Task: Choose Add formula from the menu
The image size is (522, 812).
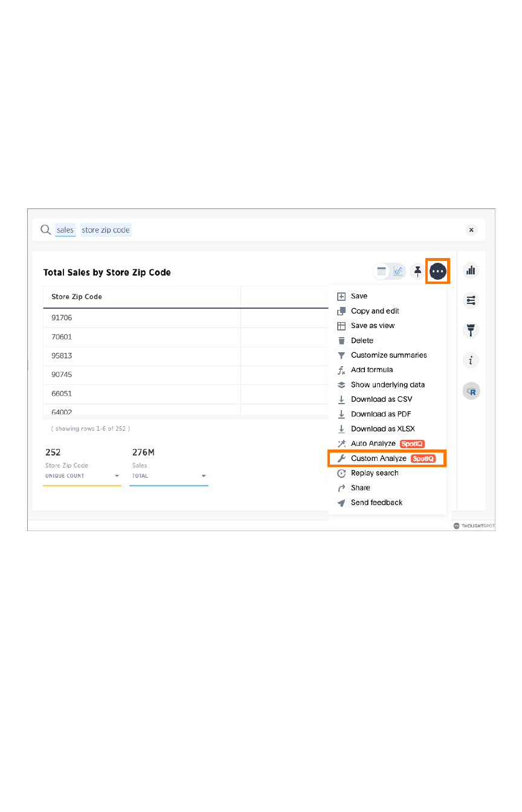Action: 372,370
